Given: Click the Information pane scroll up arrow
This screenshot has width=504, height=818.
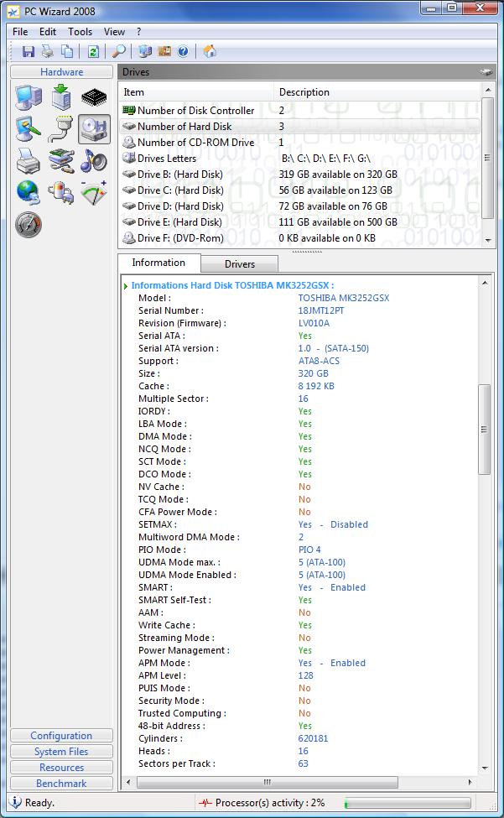Looking at the screenshot, I should (x=485, y=283).
